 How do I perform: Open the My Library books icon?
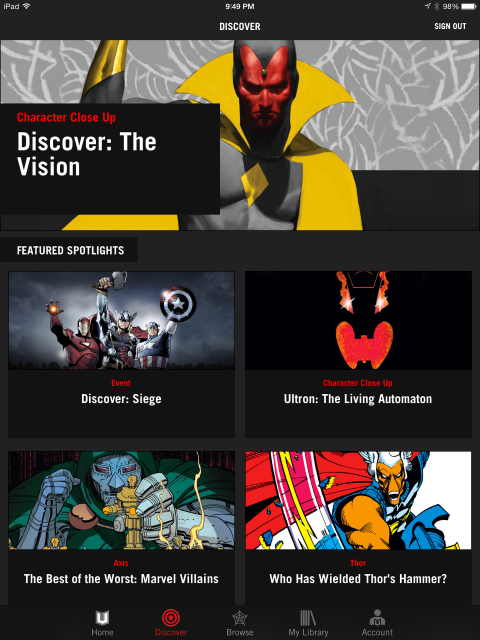pos(308,618)
